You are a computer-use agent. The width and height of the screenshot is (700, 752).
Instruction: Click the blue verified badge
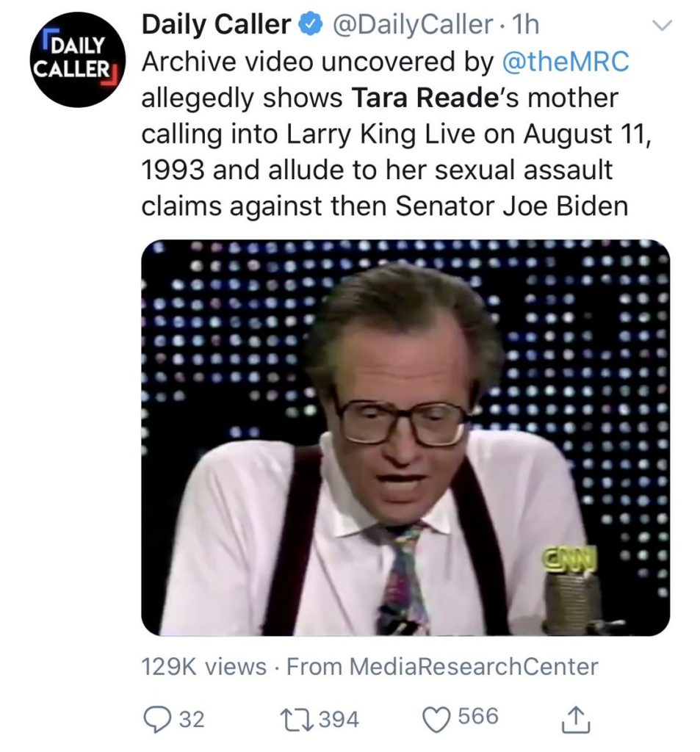[x=312, y=26]
